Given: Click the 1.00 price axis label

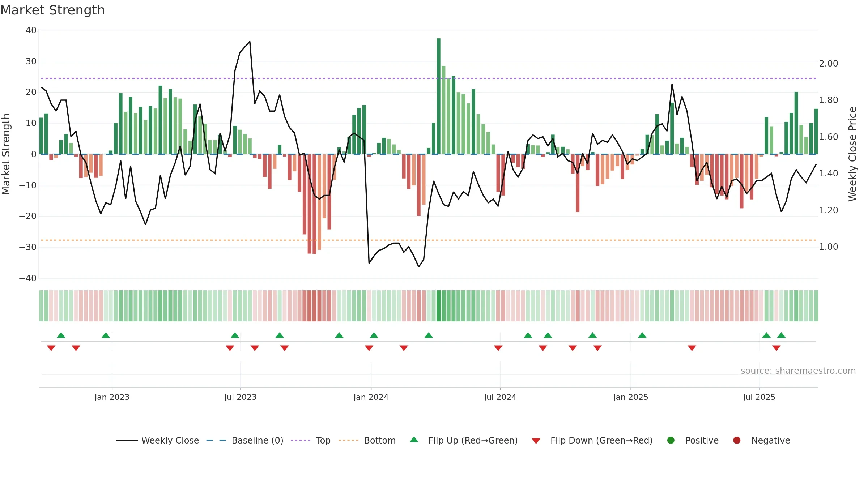Looking at the screenshot, I should 829,247.
